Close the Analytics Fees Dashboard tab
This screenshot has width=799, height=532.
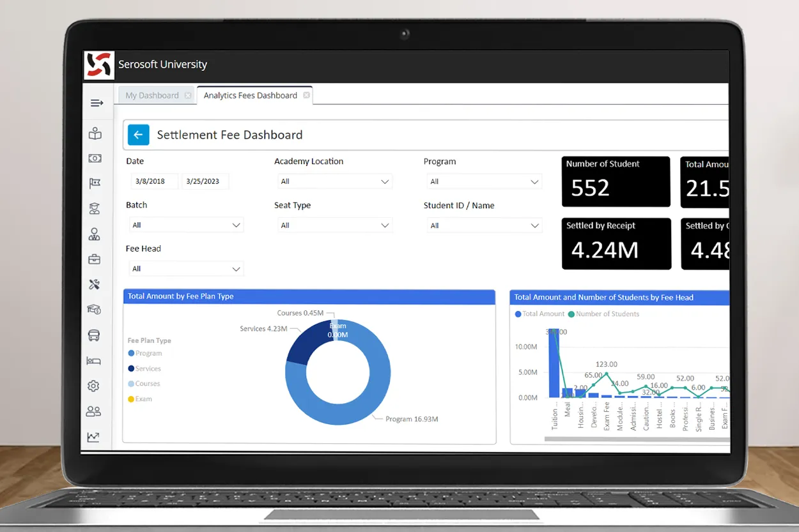click(x=306, y=95)
